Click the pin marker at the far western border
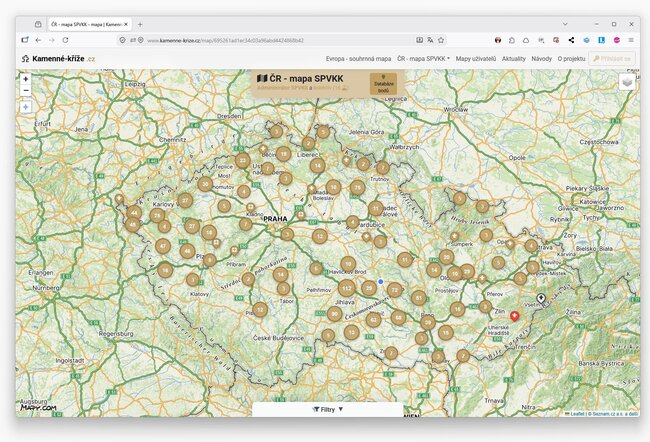 119,199
